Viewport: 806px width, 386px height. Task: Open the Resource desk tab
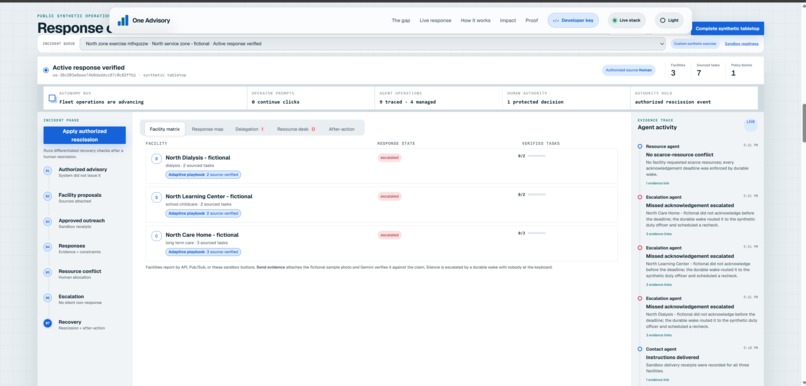[296, 129]
